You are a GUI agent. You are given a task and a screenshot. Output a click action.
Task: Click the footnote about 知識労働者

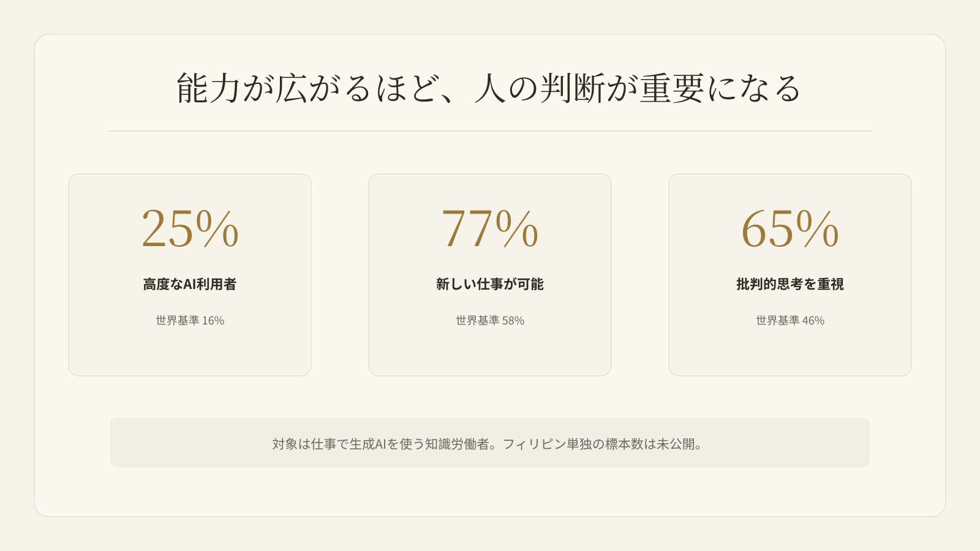[x=488, y=444]
